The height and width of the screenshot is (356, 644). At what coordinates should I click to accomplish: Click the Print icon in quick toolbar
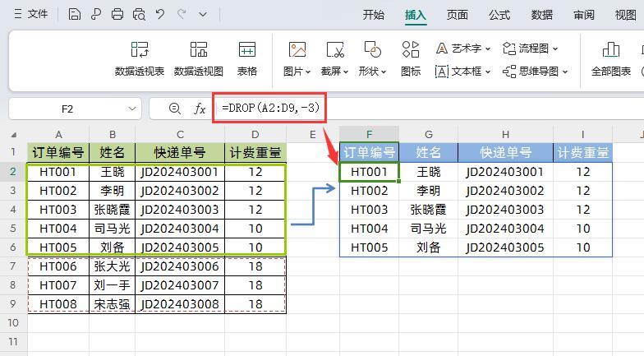117,15
